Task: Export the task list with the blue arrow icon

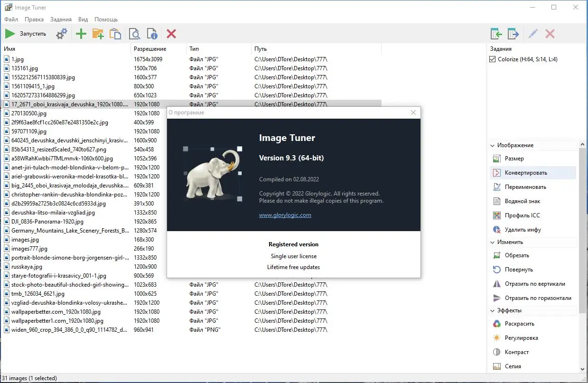Action: pyautogui.click(x=513, y=34)
